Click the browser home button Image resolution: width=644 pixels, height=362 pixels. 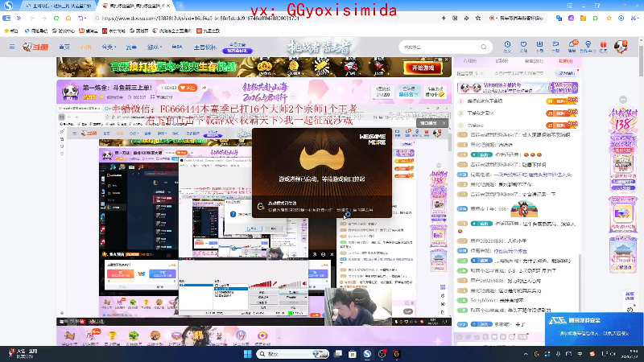point(68,18)
